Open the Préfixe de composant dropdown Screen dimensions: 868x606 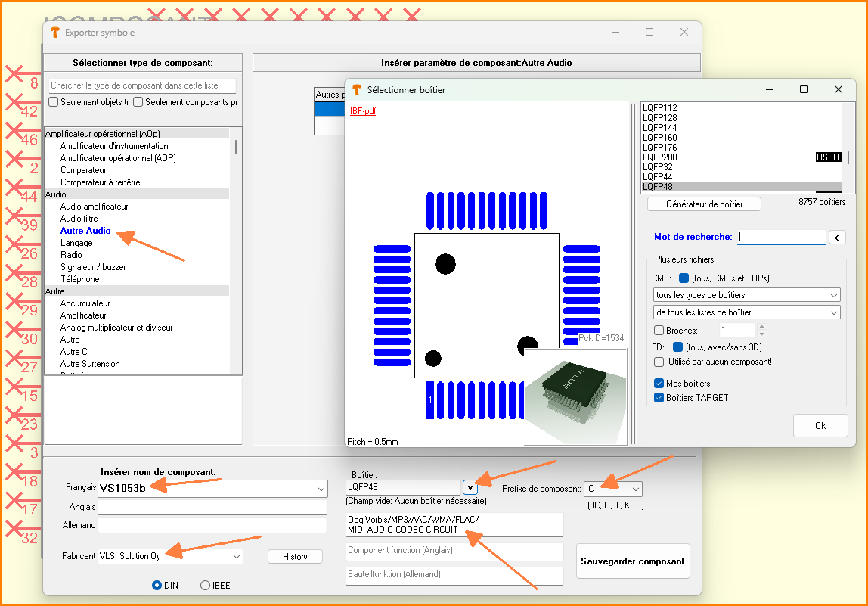point(635,489)
